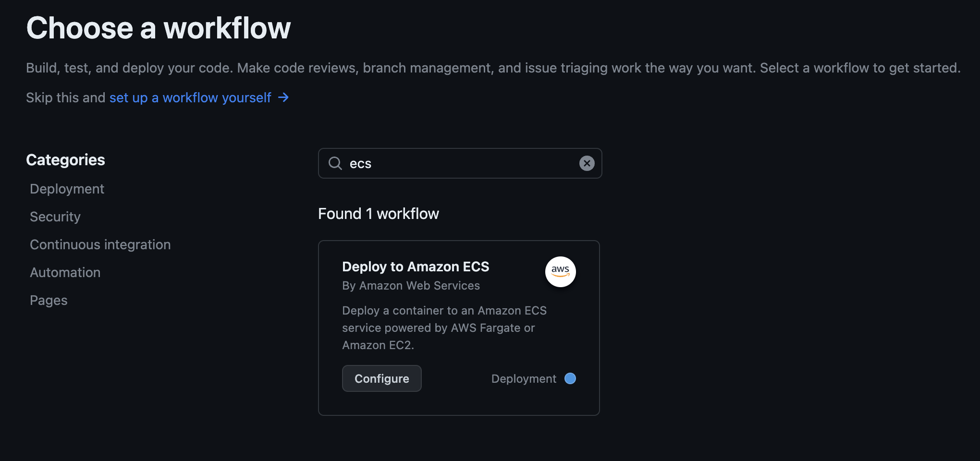980x461 pixels.
Task: Click the Configure button for Deploy to Amazon ECS
Action: point(381,378)
